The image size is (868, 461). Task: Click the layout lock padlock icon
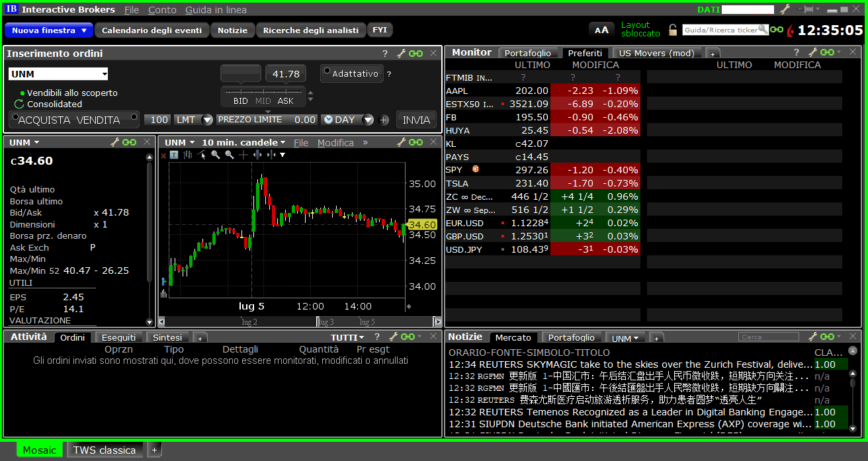(x=673, y=30)
